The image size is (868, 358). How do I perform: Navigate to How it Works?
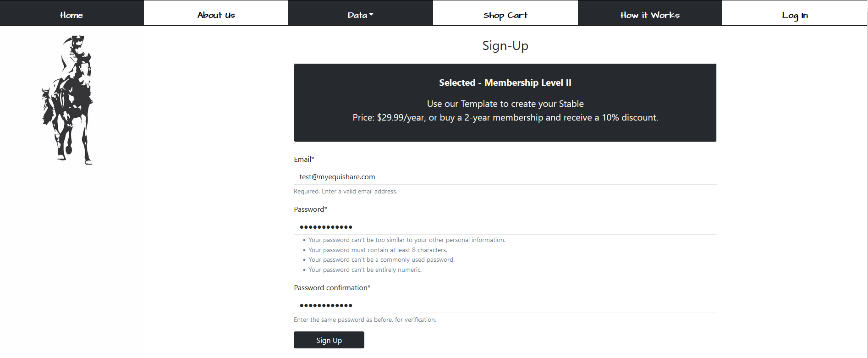coord(650,15)
